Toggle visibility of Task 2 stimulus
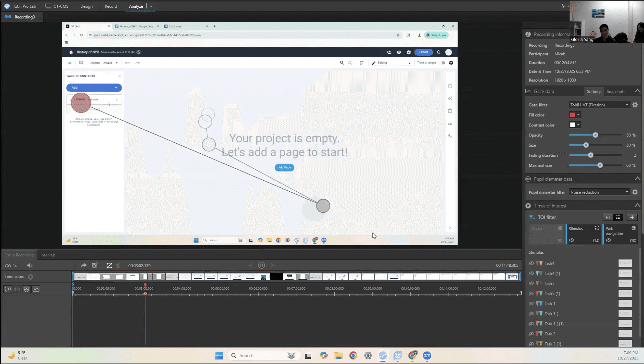 click(531, 334)
